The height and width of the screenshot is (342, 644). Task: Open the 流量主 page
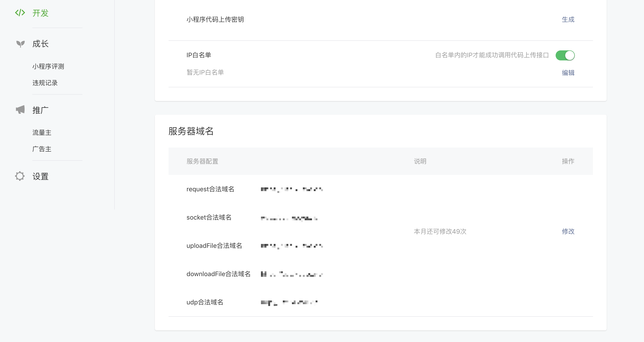[42, 132]
